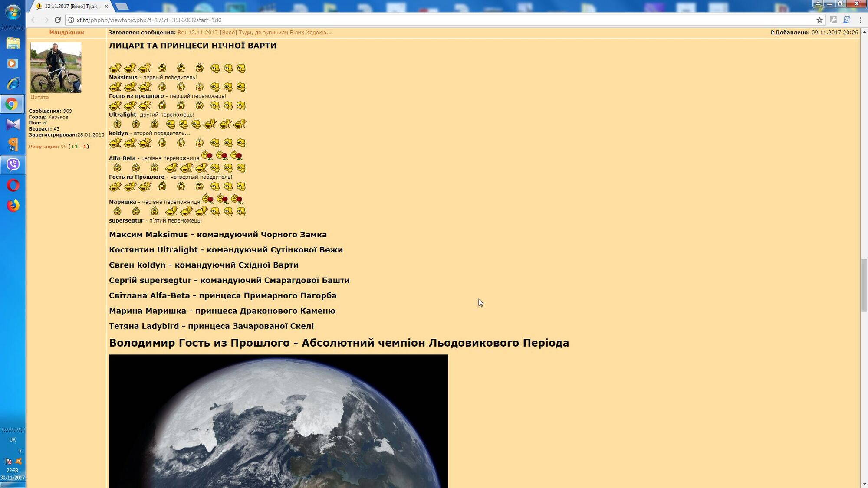
Task: Launch Firefox from the taskbar
Action: tap(13, 206)
